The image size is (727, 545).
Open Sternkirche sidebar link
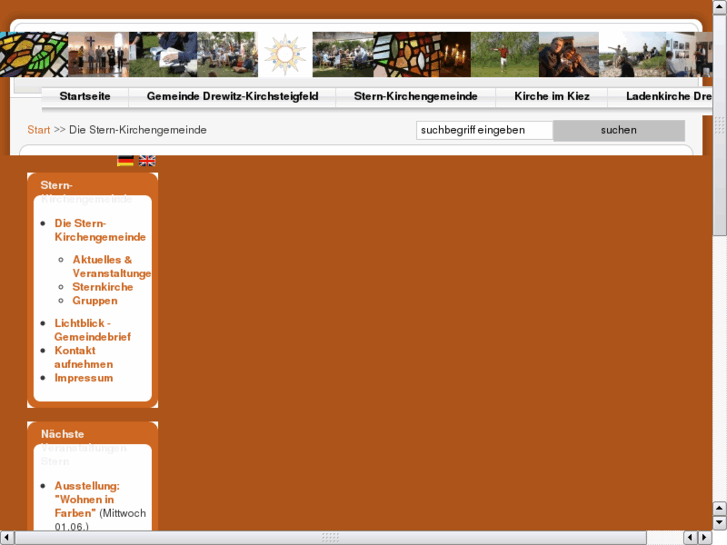[102, 287]
